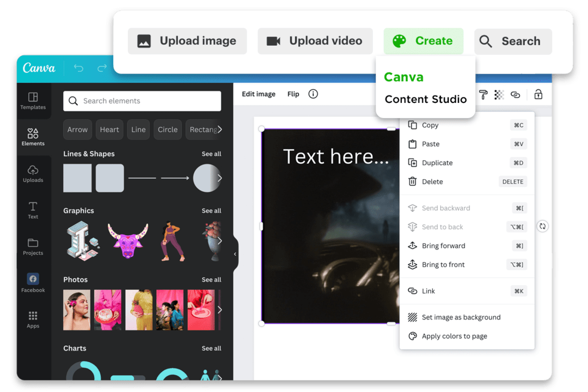The height and width of the screenshot is (392, 588).
Task: Add the isometric letter I graphic
Action: click(83, 241)
